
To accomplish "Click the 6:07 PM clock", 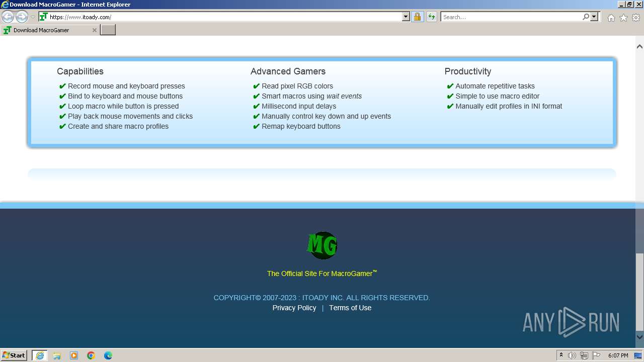I will pos(618,355).
